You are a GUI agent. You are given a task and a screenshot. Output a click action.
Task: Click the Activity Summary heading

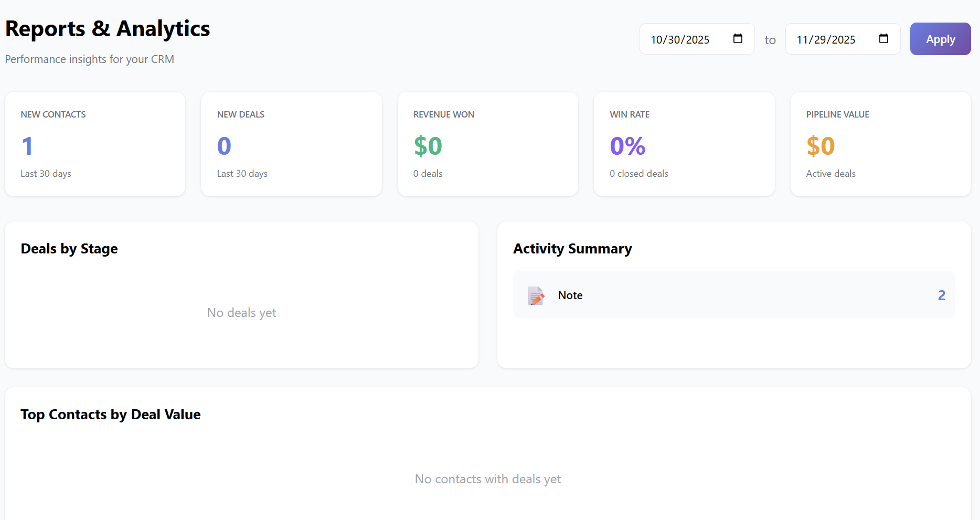pos(572,249)
